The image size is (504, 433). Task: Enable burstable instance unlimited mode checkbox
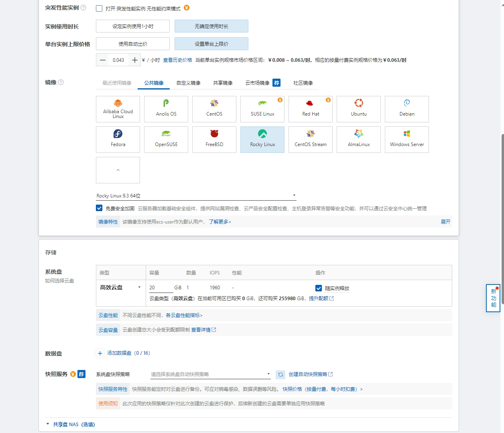point(99,8)
